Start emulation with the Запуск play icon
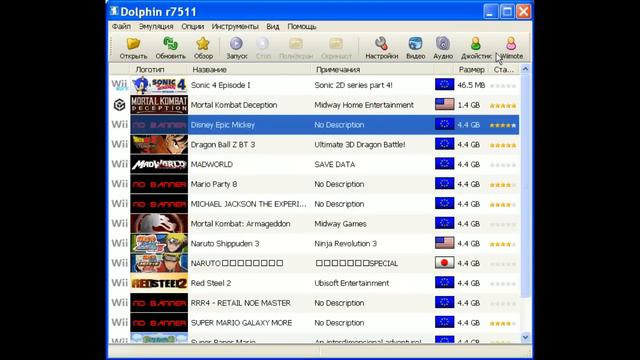The width and height of the screenshot is (640, 360). tap(236, 43)
